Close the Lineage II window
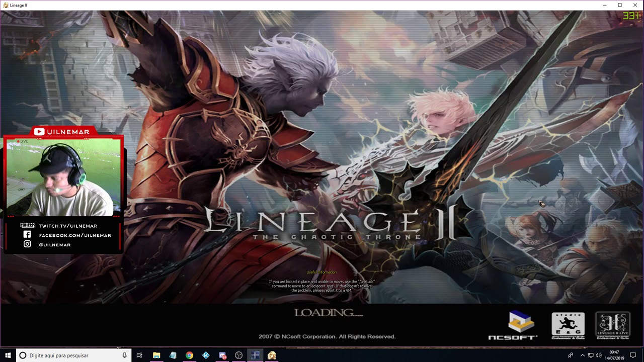This screenshot has height=362, width=644. pyautogui.click(x=635, y=5)
